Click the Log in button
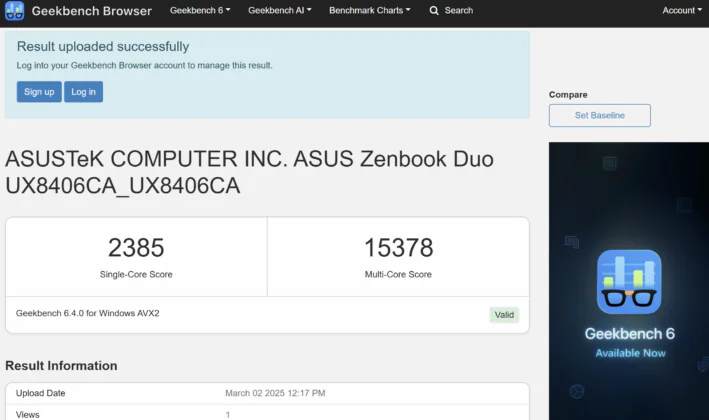The width and height of the screenshot is (709, 420). coord(83,92)
